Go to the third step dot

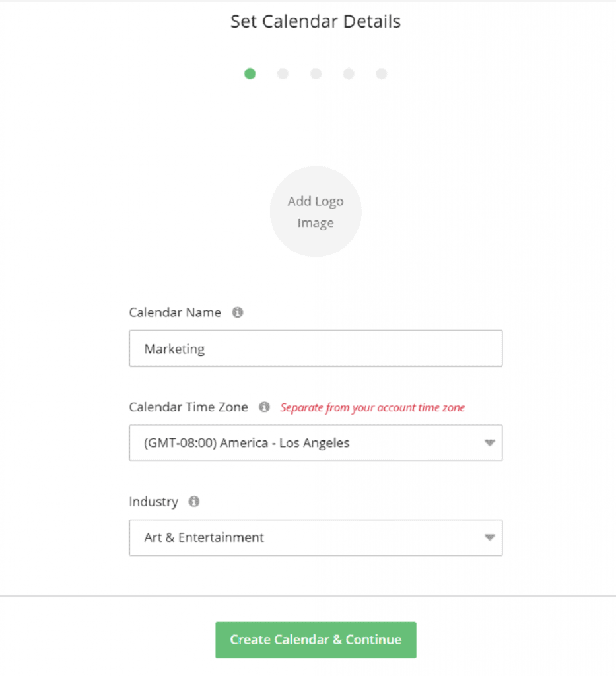click(316, 74)
